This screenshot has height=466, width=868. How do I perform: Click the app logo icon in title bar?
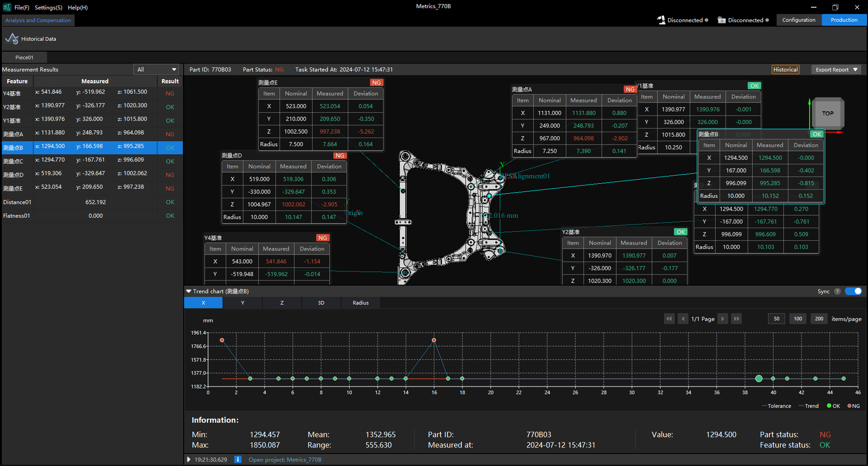(x=7, y=7)
